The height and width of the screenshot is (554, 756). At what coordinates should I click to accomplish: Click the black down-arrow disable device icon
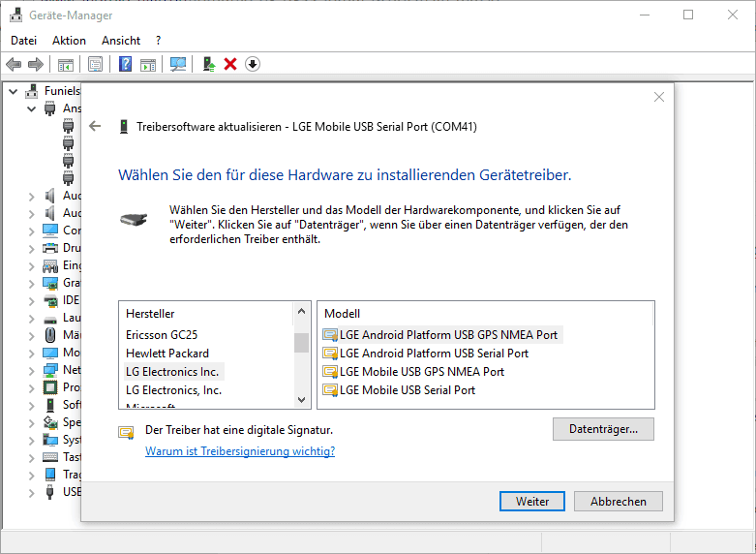point(253,64)
